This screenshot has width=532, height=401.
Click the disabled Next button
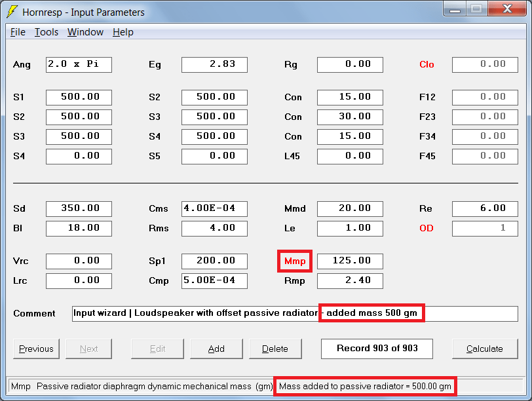coord(88,349)
